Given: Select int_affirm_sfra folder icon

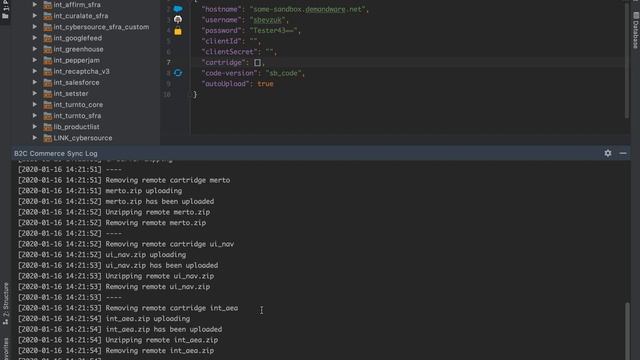Looking at the screenshot, I should click(47, 4).
